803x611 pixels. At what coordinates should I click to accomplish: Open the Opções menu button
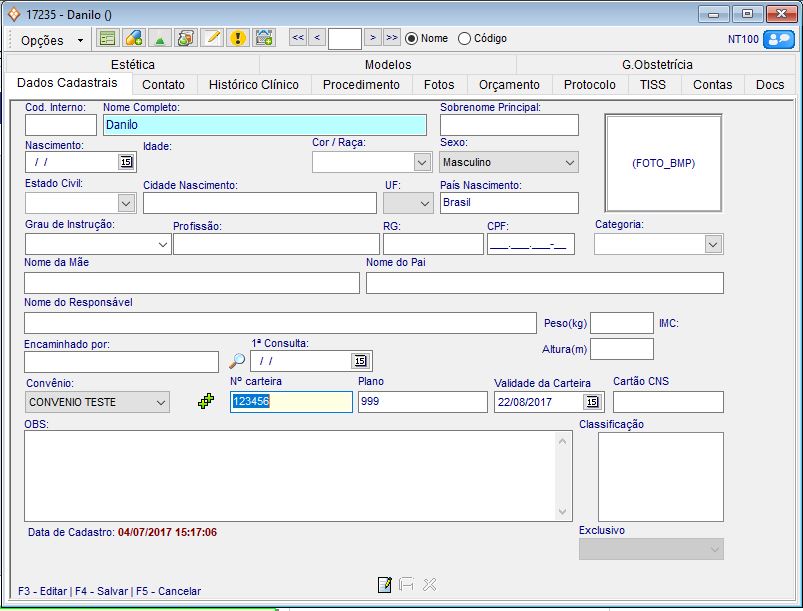coord(52,40)
